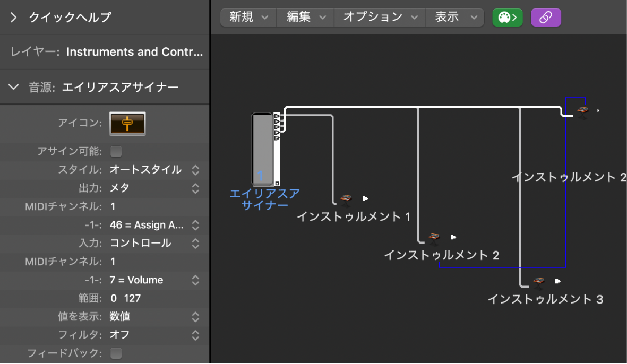Image resolution: width=627 pixels, height=364 pixels.
Task: Open the スタイル dropdown set to オートスタイル
Action: [x=154, y=170]
